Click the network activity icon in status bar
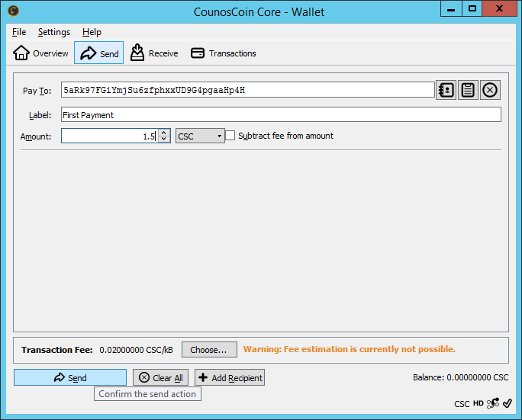The height and width of the screenshot is (420, 522). point(493,403)
